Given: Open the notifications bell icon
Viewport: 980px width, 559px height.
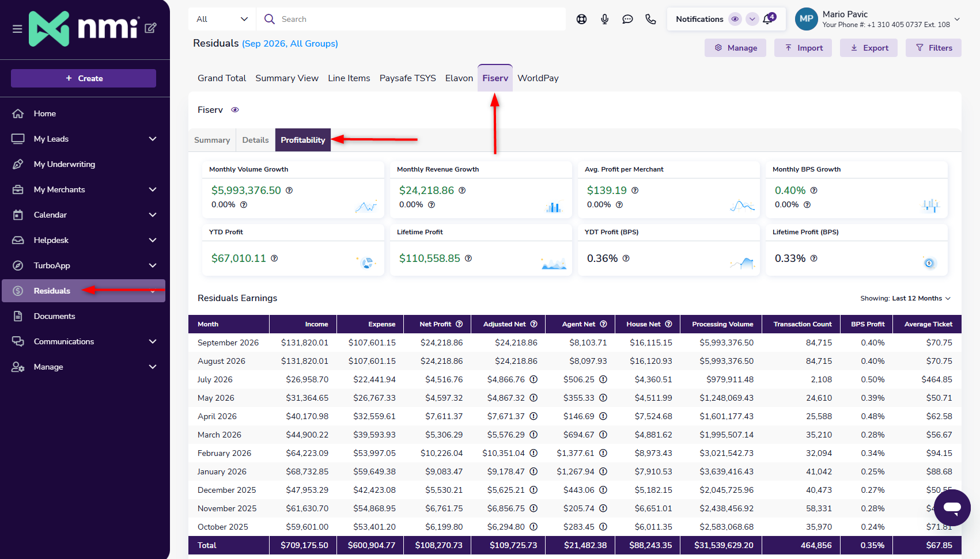Looking at the screenshot, I should pyautogui.click(x=769, y=18).
